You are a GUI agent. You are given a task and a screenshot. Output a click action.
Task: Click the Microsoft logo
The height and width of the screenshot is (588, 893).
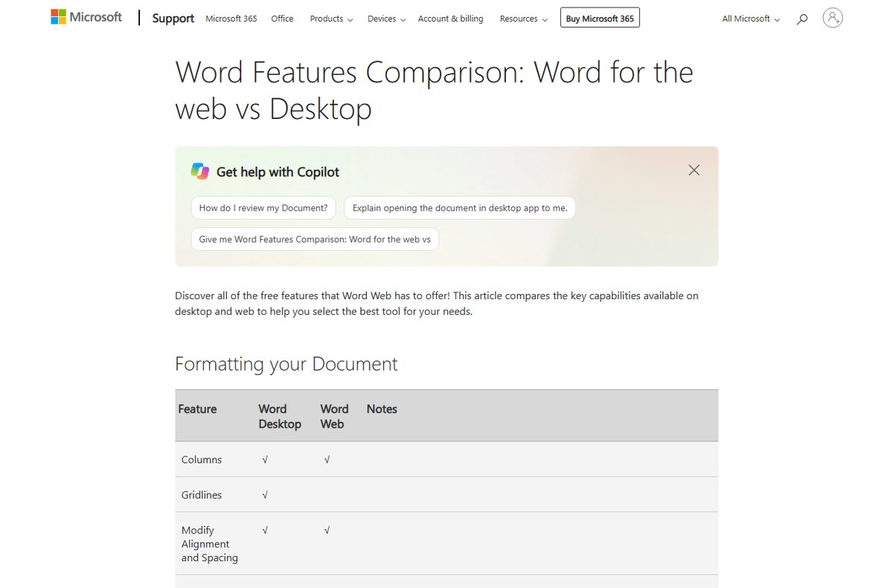(x=86, y=16)
